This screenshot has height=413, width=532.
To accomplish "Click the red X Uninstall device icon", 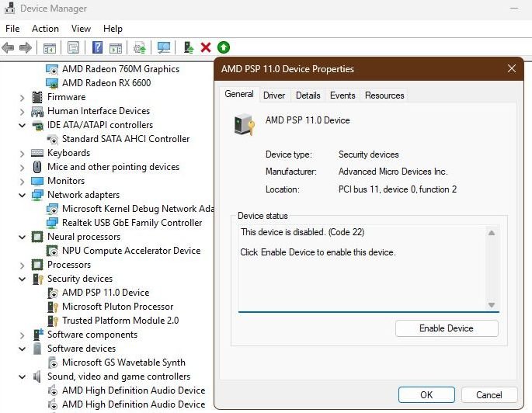I will point(206,47).
